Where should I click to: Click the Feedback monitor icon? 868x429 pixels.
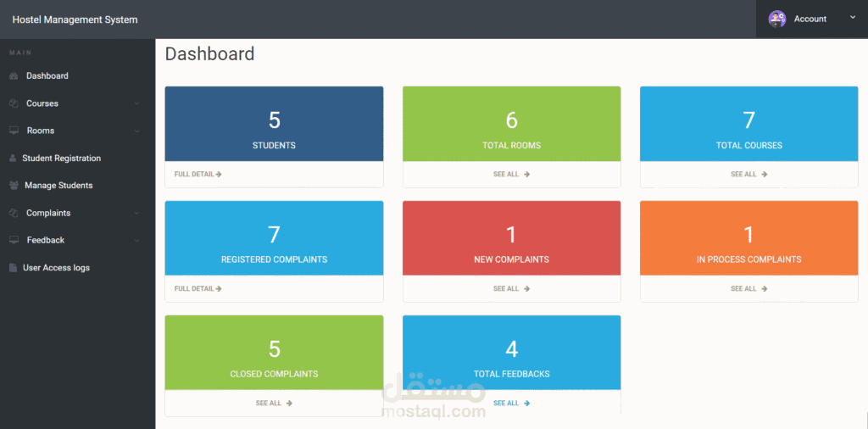14,240
